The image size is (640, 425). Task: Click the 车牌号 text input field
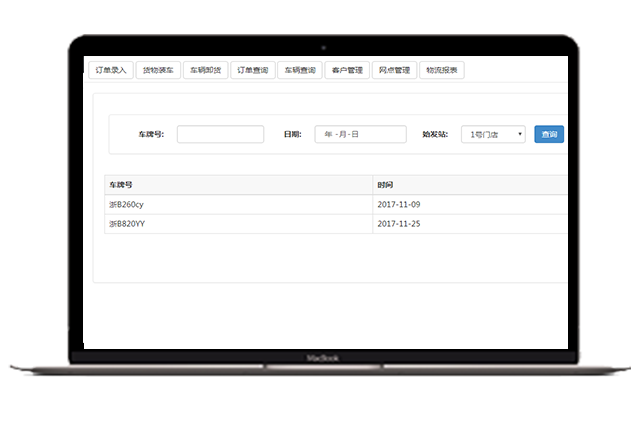point(220,134)
